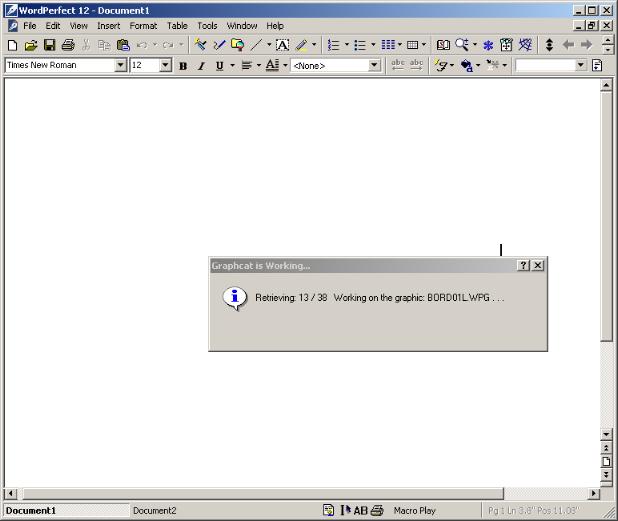This screenshot has height=521, width=618.
Task: Expand the numbering list dropdown arrow
Action: click(346, 45)
